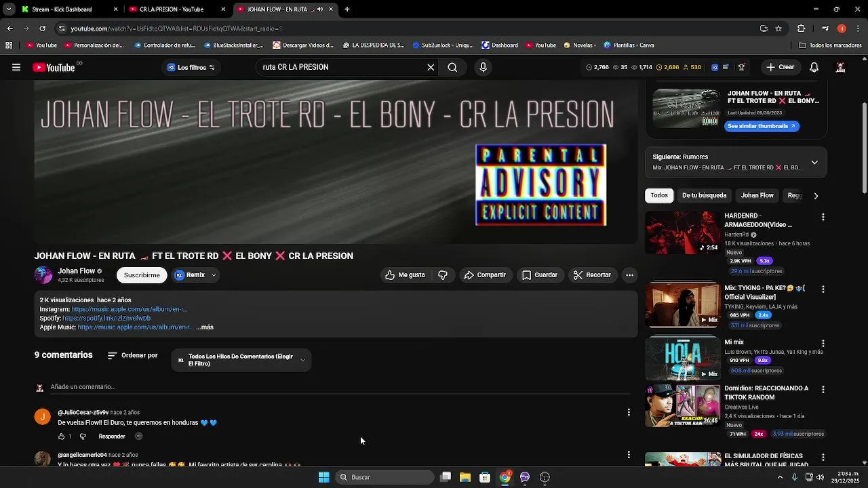Mute the tab playing JOHAN FLOW
Image resolution: width=868 pixels, height=488 pixels.
[320, 9]
